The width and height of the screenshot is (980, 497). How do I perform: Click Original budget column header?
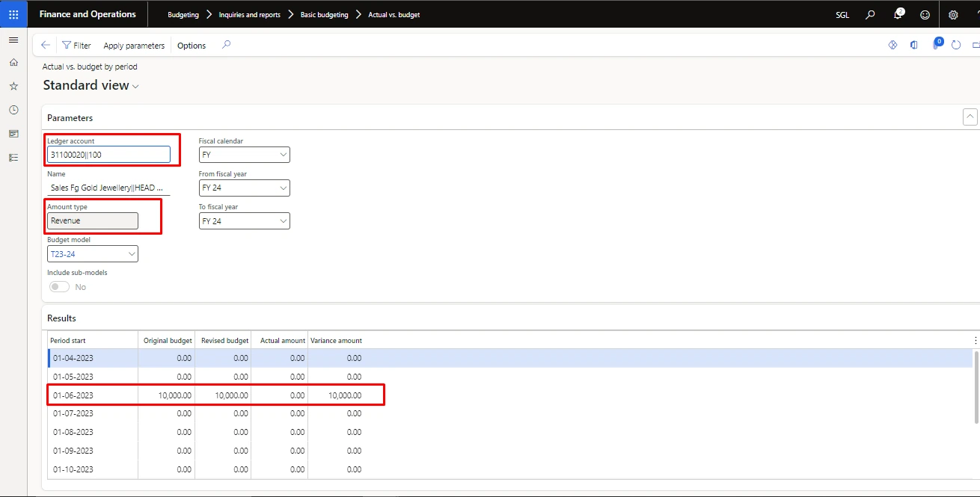(x=168, y=340)
